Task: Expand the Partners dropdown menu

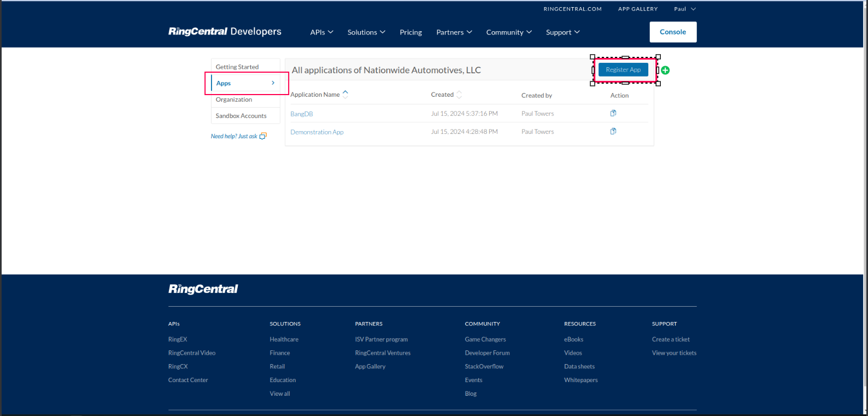Action: click(454, 32)
